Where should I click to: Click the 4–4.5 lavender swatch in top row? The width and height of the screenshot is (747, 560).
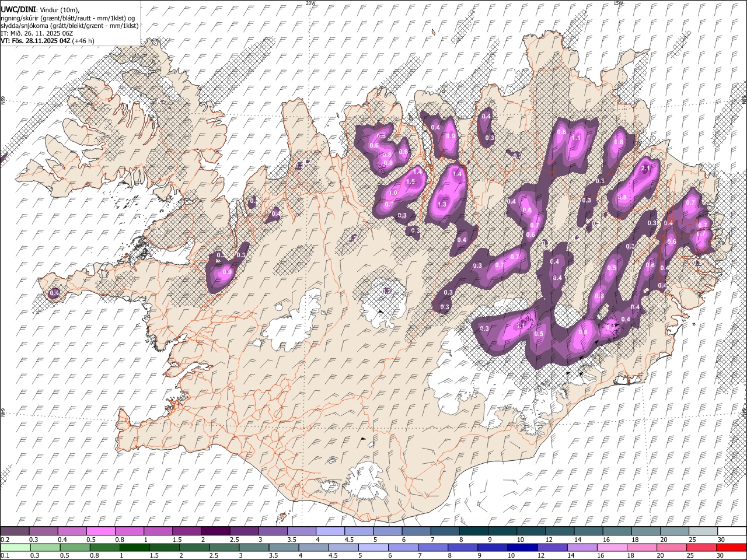330,531
